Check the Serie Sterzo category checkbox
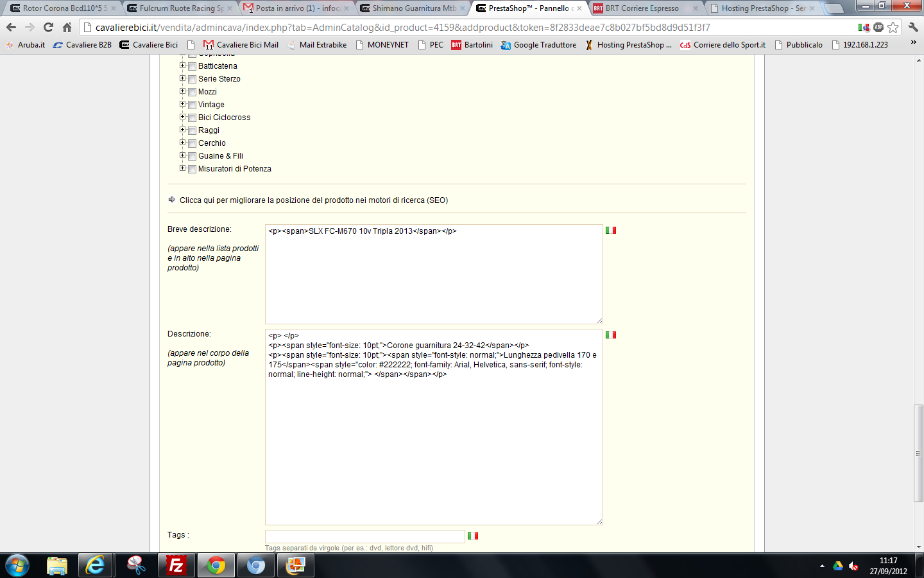Image resolution: width=924 pixels, height=578 pixels. 192,79
